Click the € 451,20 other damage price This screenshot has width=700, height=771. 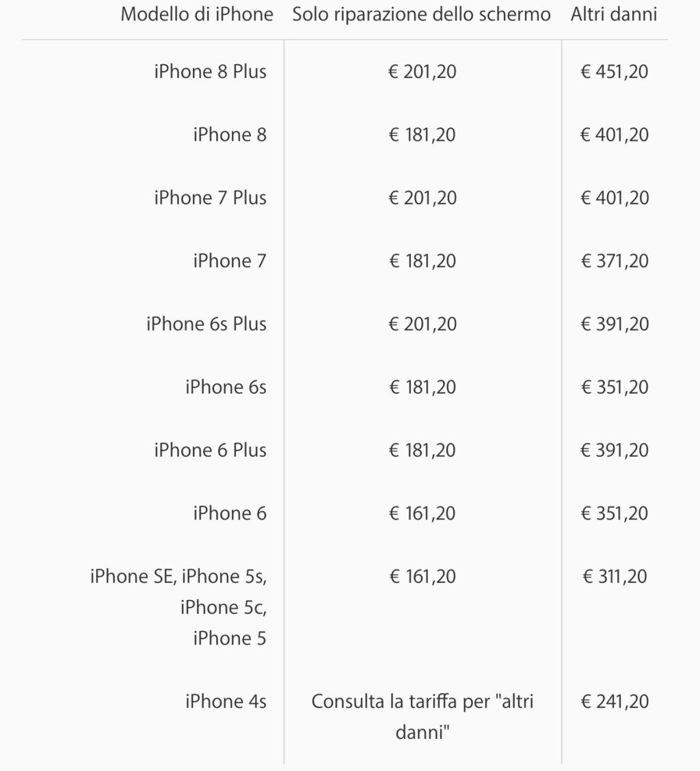pyautogui.click(x=615, y=72)
